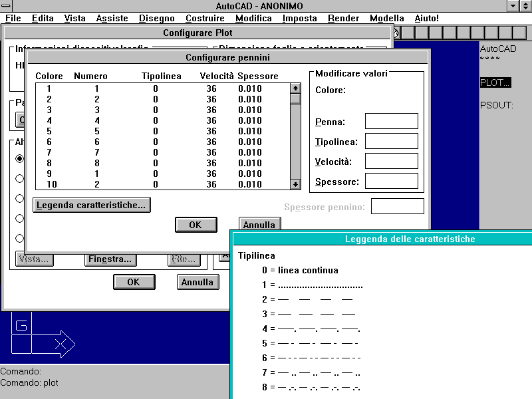Image resolution: width=532 pixels, height=399 pixels.
Task: Click the greyed Vista... button in Configurare Plot
Action: [x=35, y=259]
